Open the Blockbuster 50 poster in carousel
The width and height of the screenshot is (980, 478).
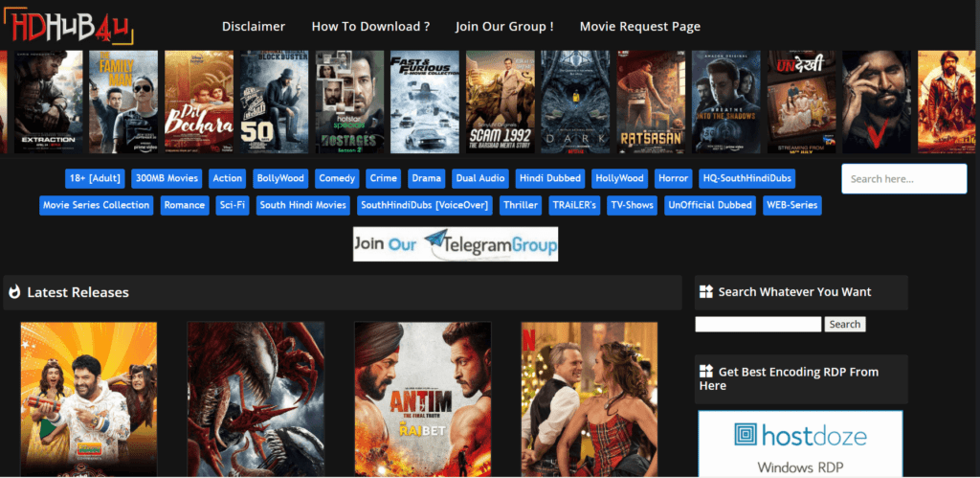[275, 102]
